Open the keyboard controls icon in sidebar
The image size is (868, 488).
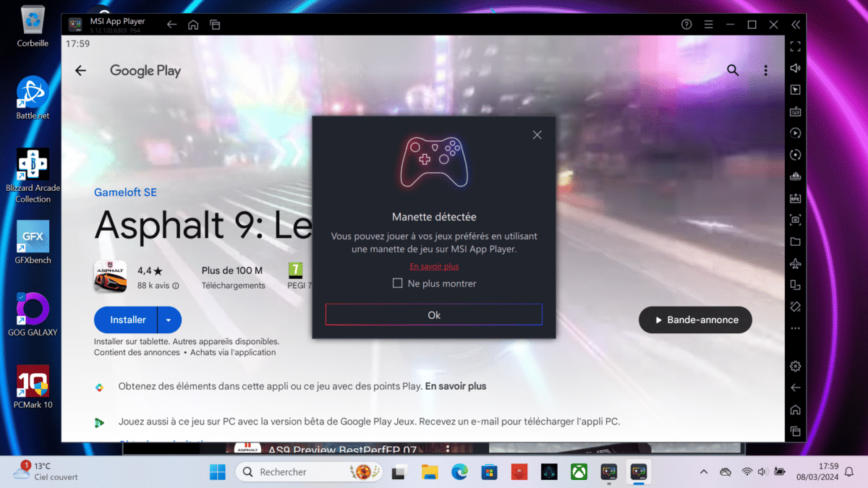point(796,111)
